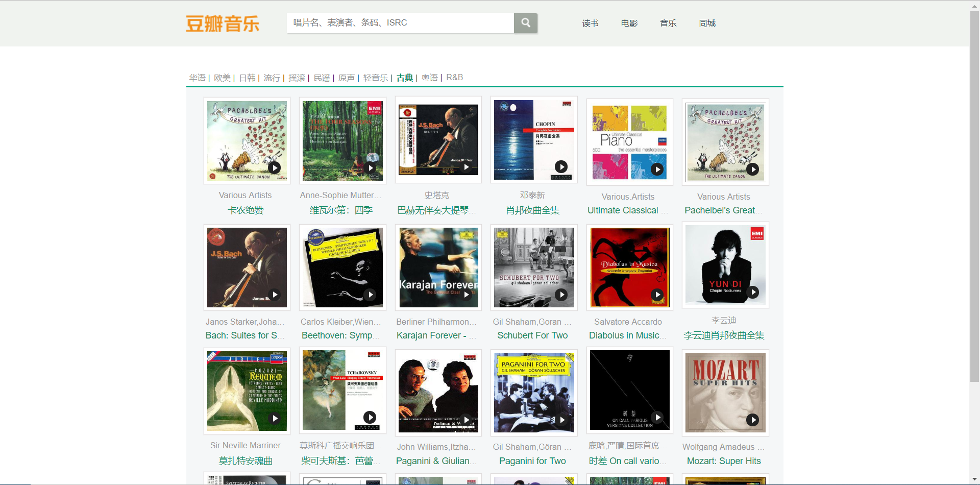
Task: Click the 史塔克 artist name
Action: (x=437, y=195)
